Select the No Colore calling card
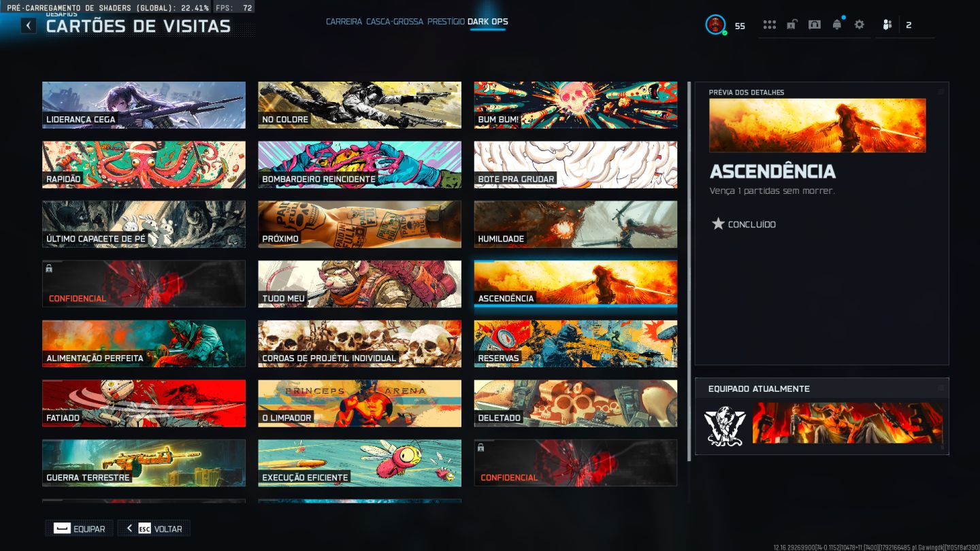 [359, 105]
